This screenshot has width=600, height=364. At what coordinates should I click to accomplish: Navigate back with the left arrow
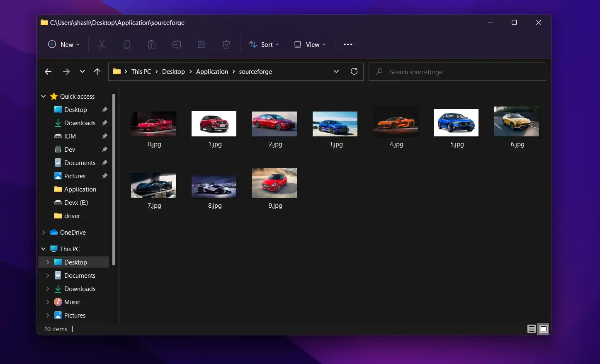click(x=48, y=72)
